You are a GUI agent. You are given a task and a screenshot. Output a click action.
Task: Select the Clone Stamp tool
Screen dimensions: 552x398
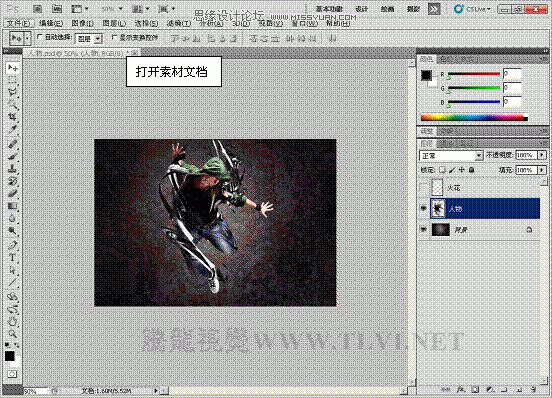point(13,169)
